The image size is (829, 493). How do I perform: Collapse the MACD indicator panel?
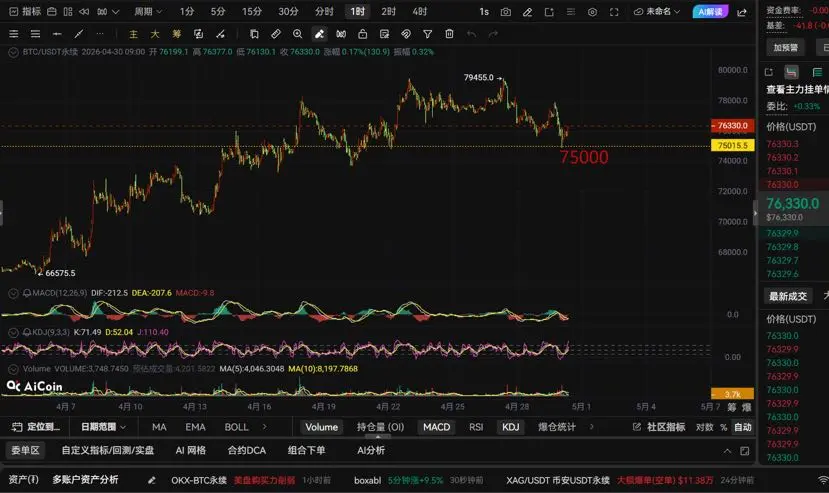click(13, 293)
